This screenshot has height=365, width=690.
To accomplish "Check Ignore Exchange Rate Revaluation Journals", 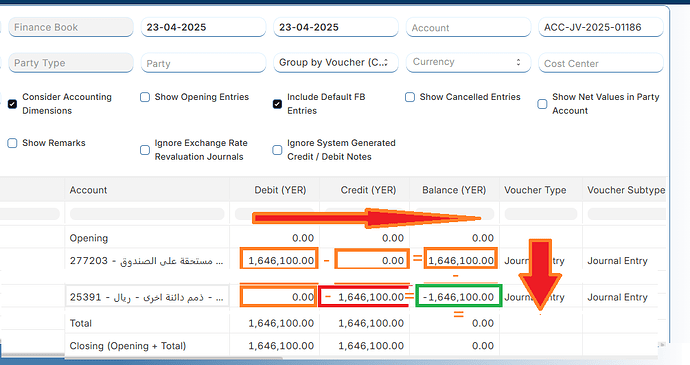I will [x=145, y=150].
